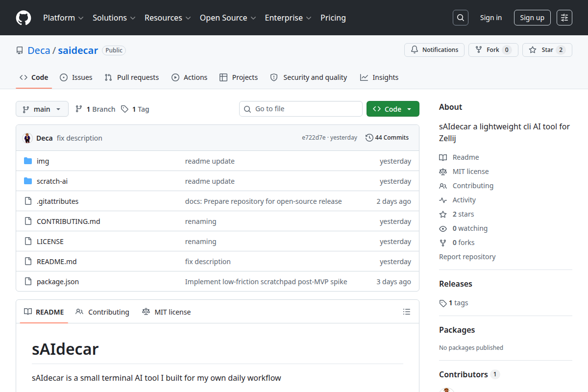Click the MIT license scale icon in sidebar

(443, 171)
